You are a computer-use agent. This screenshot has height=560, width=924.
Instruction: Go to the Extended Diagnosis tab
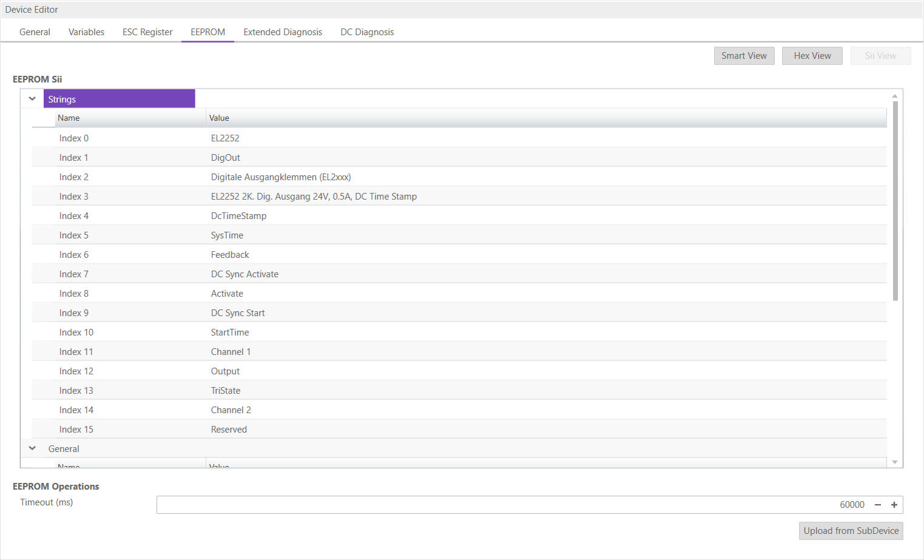(x=283, y=32)
